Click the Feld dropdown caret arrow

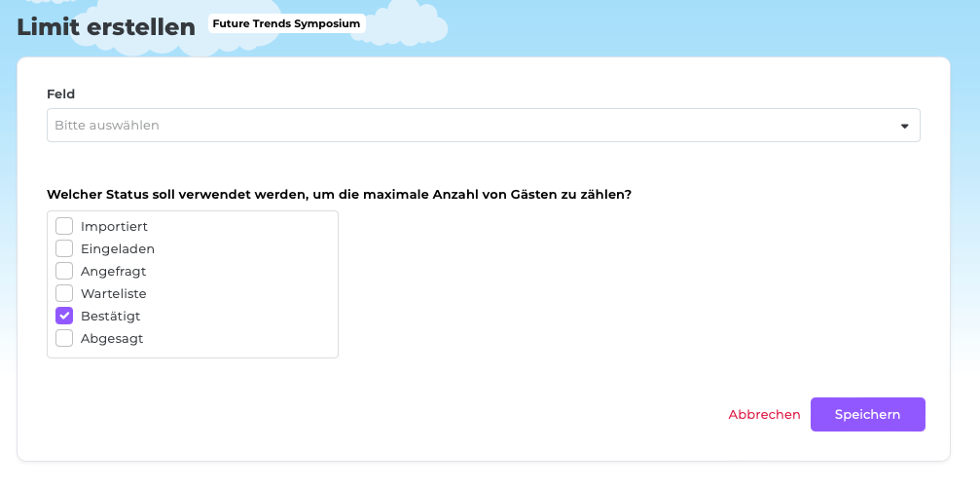904,127
